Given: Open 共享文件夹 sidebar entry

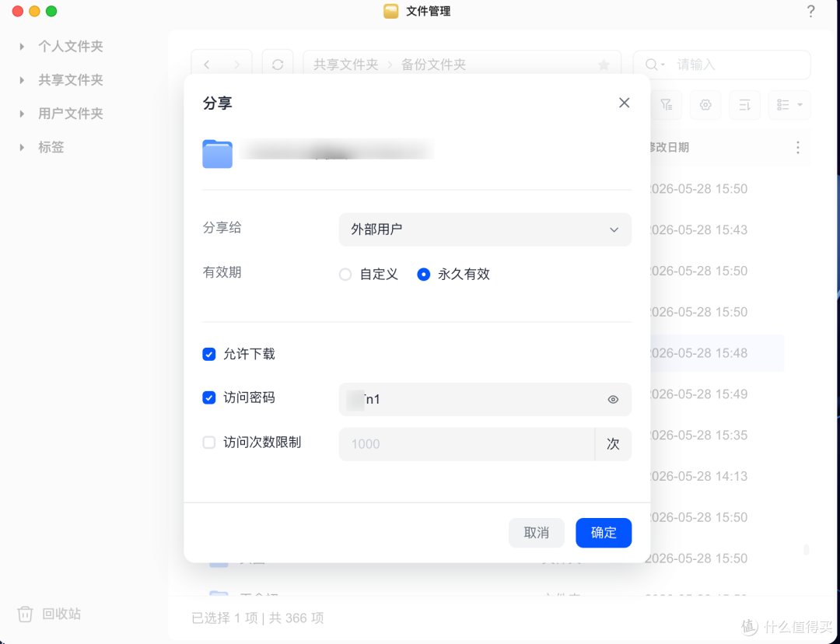Looking at the screenshot, I should coord(70,80).
